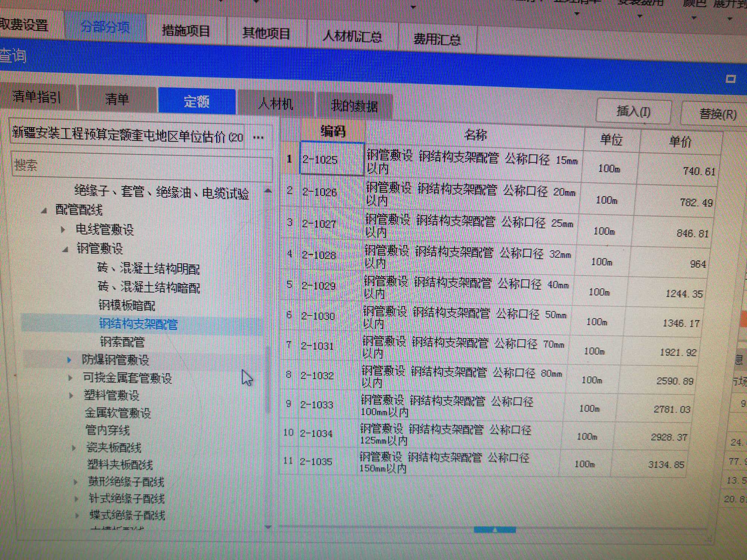Expand the 针式绝缘子配线 node

[76, 499]
